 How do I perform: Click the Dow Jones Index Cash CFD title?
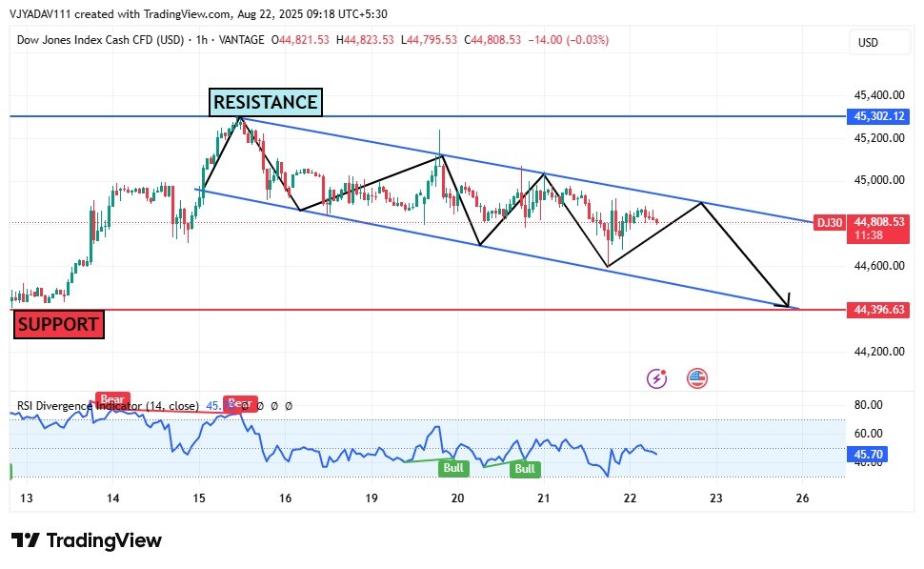pyautogui.click(x=100, y=40)
